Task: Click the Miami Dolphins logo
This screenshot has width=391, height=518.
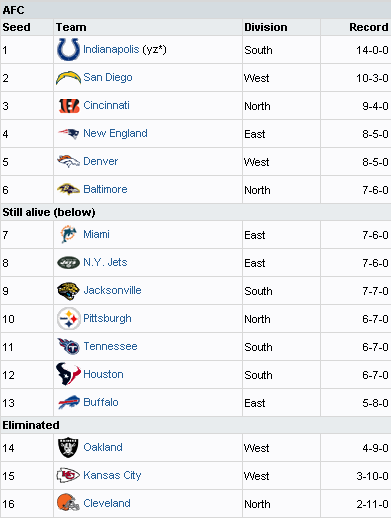Action: click(x=68, y=234)
